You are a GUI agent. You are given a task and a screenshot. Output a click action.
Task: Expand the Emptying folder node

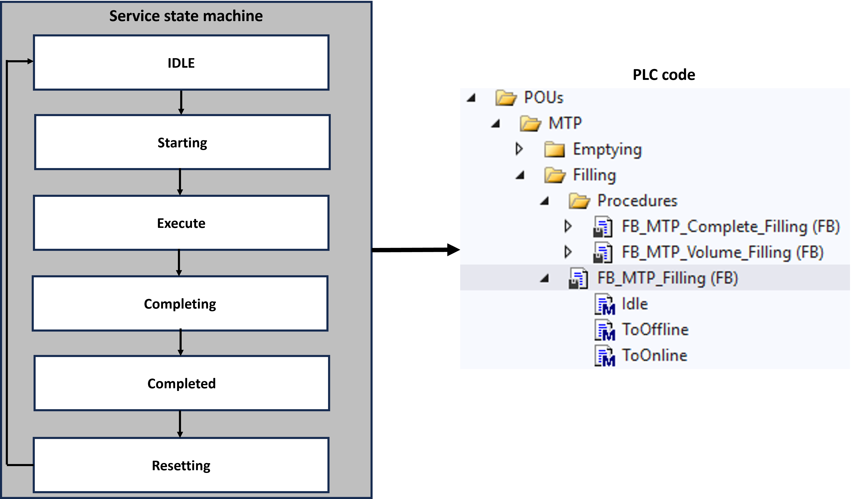519,149
